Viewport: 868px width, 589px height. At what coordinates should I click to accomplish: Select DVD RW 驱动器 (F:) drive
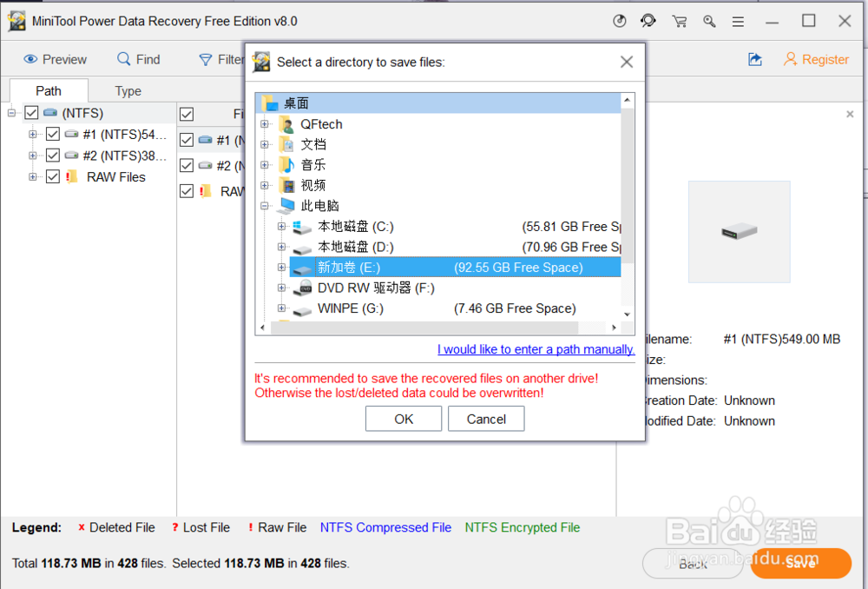click(365, 288)
